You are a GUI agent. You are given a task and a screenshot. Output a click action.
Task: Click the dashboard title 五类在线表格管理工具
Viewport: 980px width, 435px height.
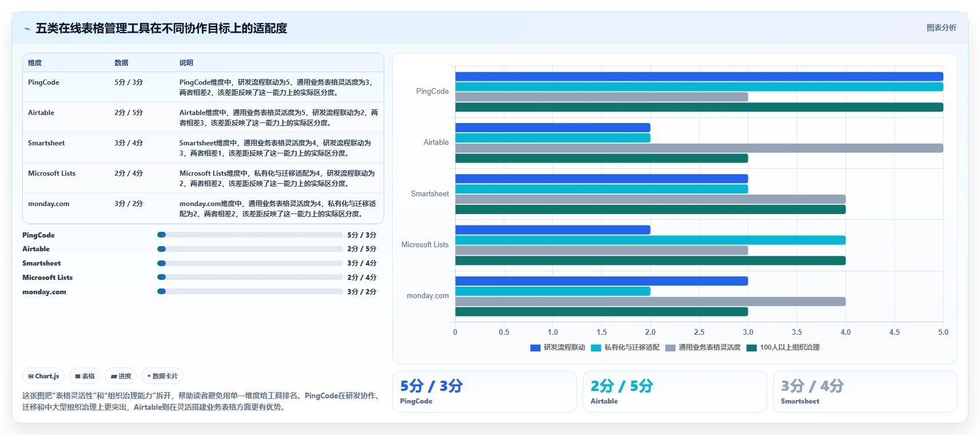tap(161, 28)
